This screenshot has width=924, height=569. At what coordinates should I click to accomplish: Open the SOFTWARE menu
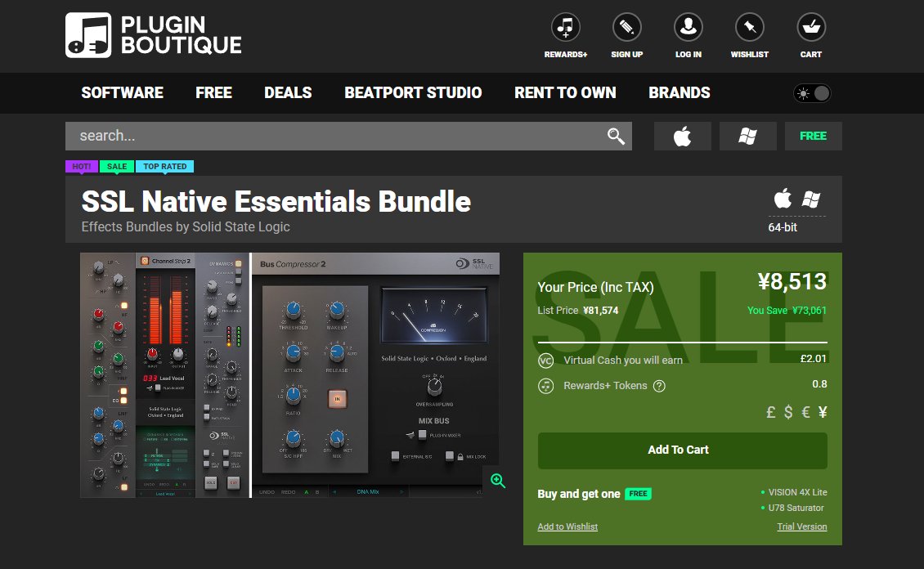(123, 92)
